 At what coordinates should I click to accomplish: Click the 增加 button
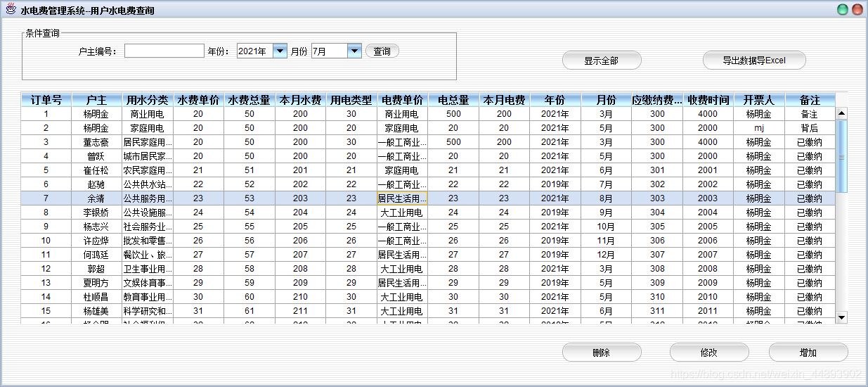click(808, 353)
